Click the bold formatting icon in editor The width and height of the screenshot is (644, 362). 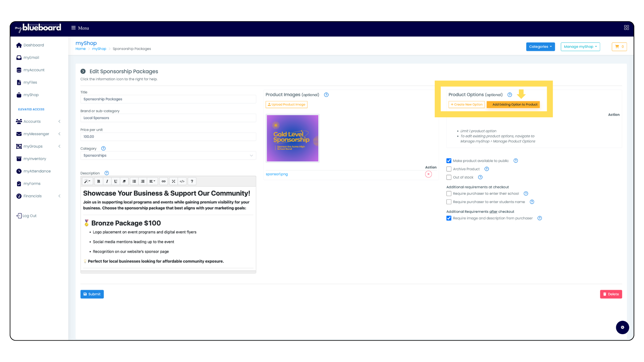pyautogui.click(x=99, y=181)
